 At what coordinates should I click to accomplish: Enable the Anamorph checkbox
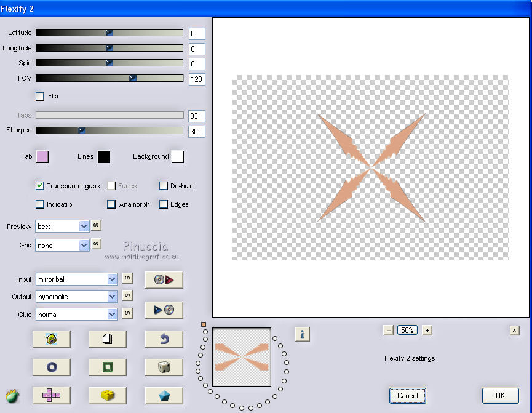(x=111, y=204)
